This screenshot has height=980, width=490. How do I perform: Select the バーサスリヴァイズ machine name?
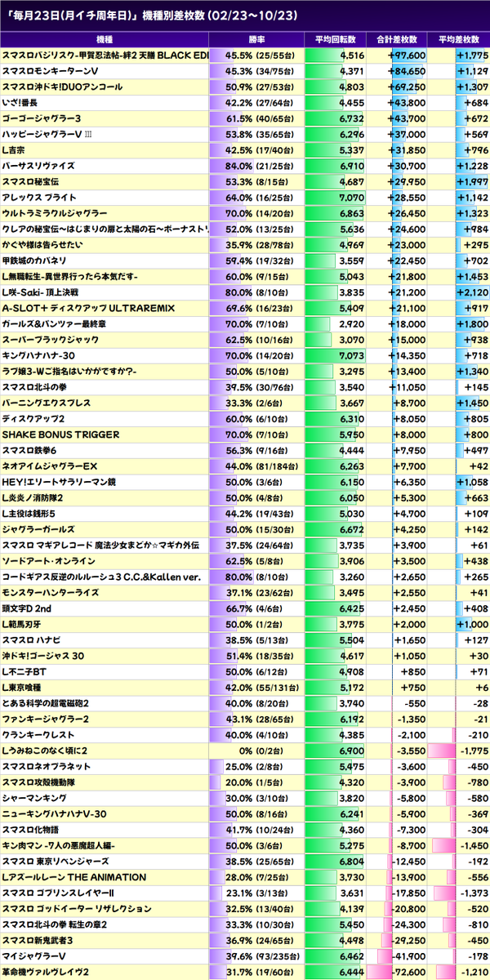click(x=40, y=166)
